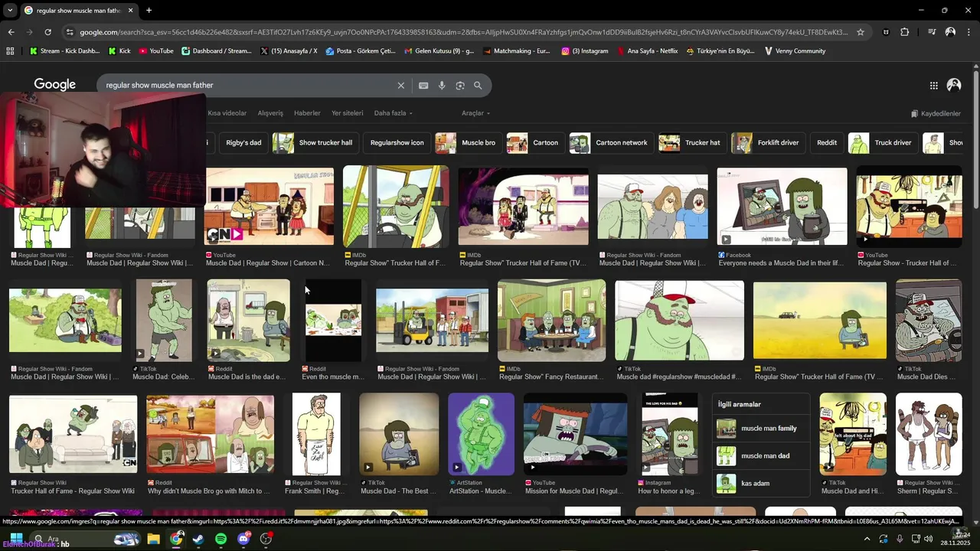Expand the Daha fazla dropdown
This screenshot has width=980, height=551.
(x=393, y=113)
